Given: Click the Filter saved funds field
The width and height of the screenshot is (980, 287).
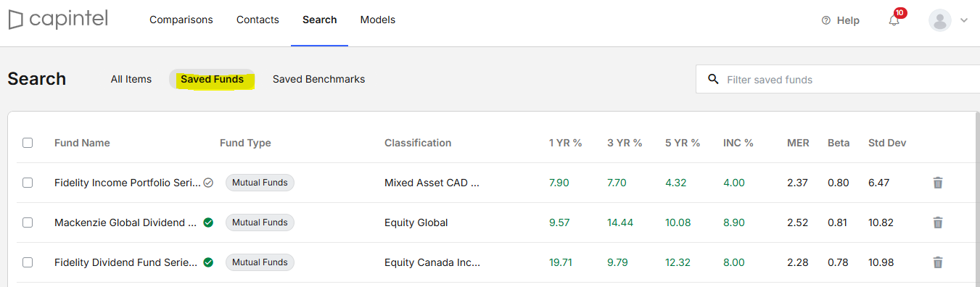Looking at the screenshot, I should [838, 79].
